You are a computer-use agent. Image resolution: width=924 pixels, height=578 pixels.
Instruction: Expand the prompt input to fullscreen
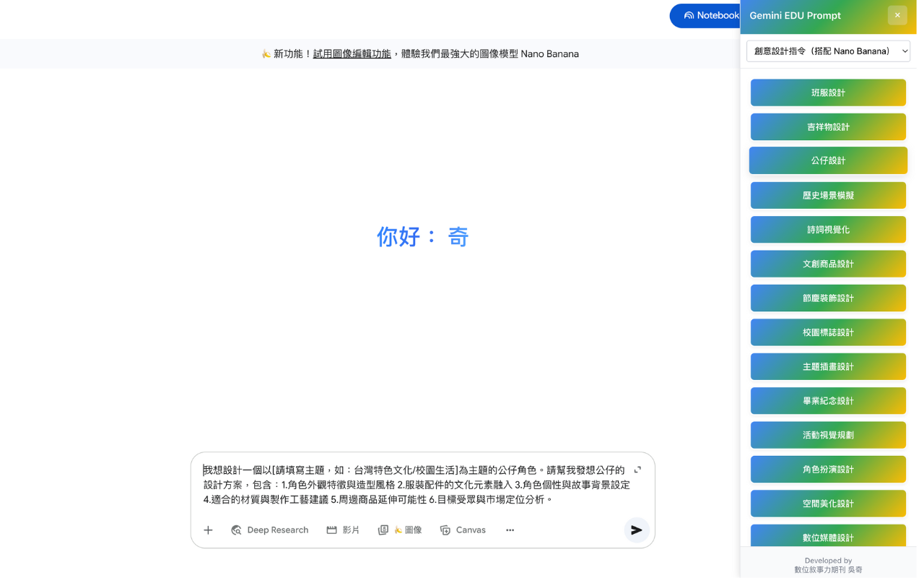point(637,469)
